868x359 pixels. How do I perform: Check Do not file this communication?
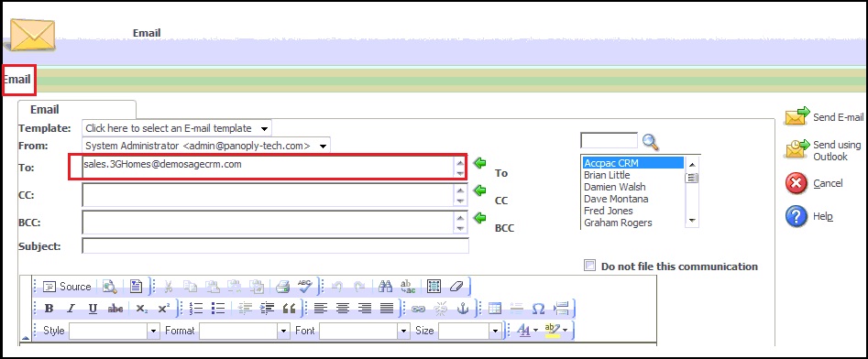coord(590,266)
